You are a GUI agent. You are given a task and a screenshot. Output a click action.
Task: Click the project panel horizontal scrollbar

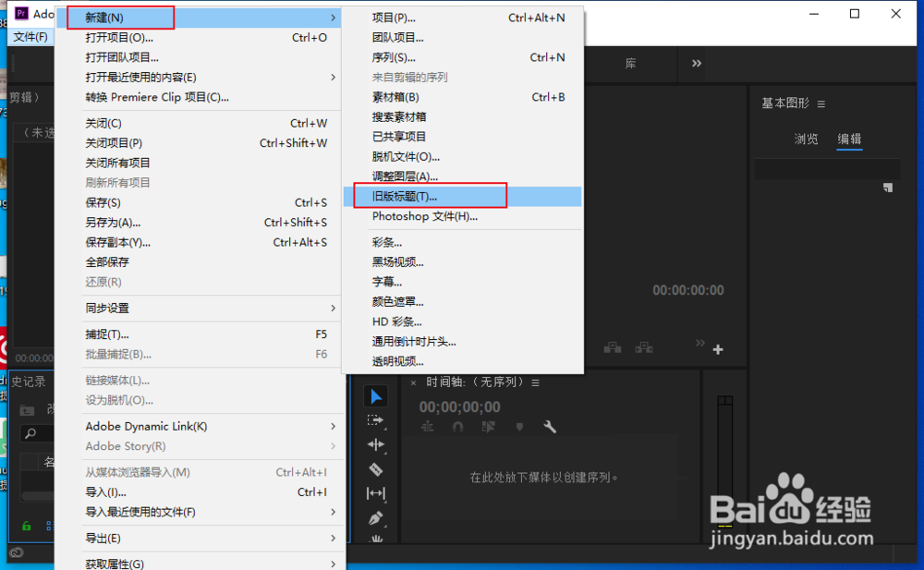coord(38,496)
